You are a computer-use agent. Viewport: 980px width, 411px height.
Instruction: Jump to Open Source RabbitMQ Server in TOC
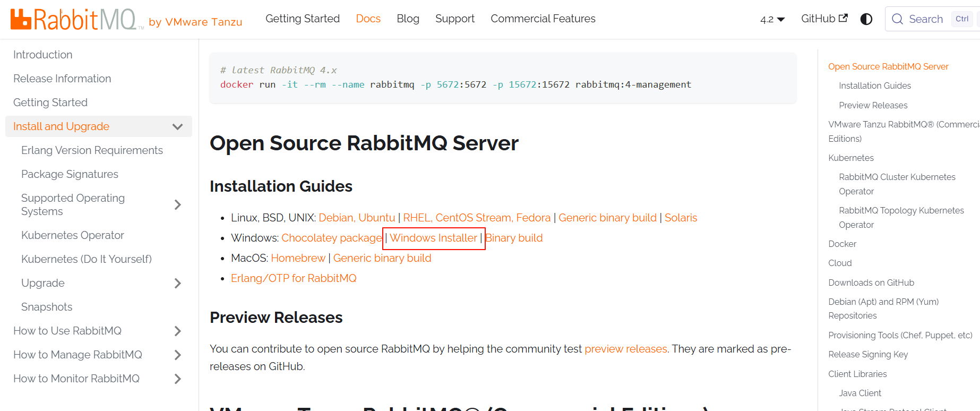[x=888, y=66]
